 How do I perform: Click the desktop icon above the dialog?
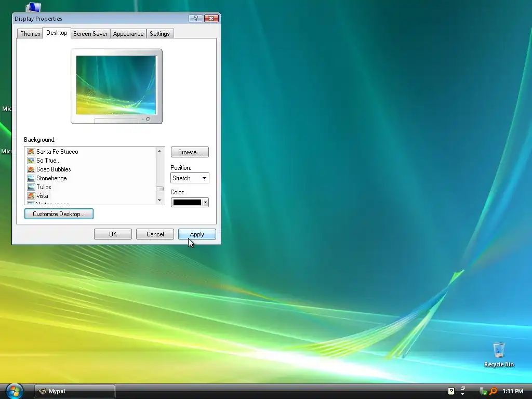pos(33,7)
